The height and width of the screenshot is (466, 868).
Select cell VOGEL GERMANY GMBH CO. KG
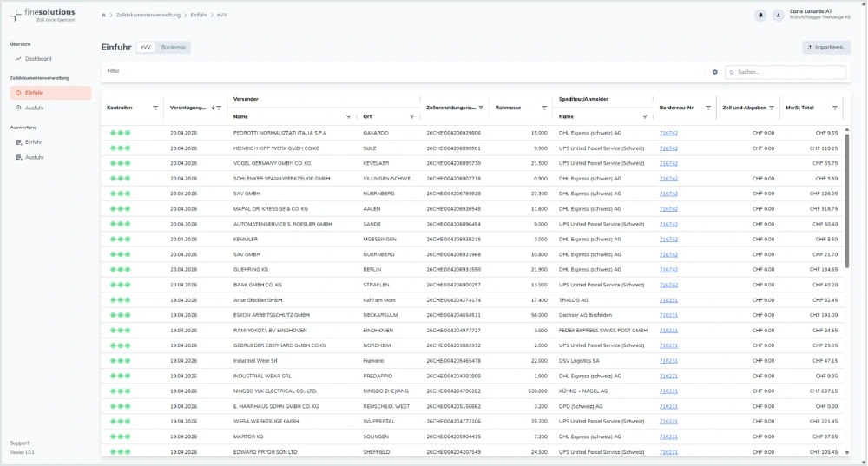(x=272, y=164)
